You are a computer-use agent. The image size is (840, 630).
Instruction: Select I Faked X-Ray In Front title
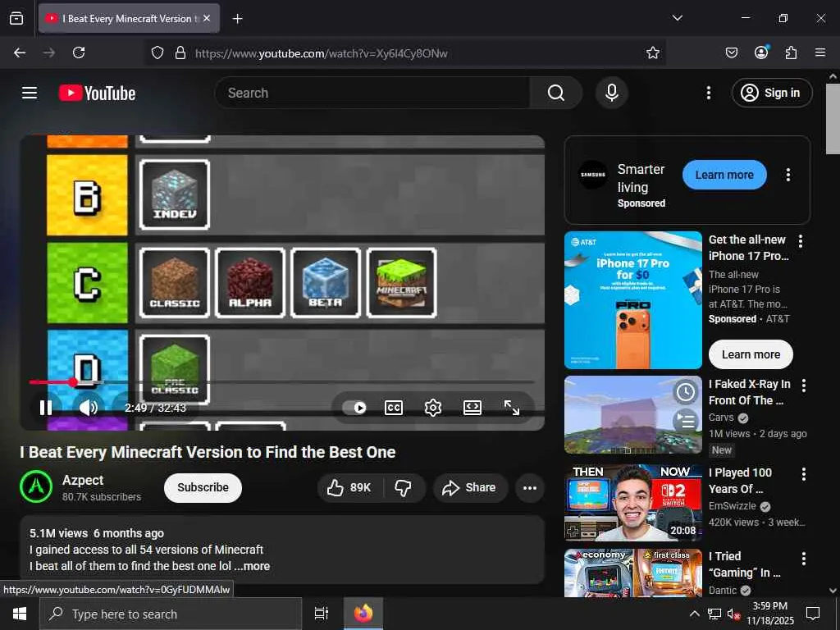[750, 392]
